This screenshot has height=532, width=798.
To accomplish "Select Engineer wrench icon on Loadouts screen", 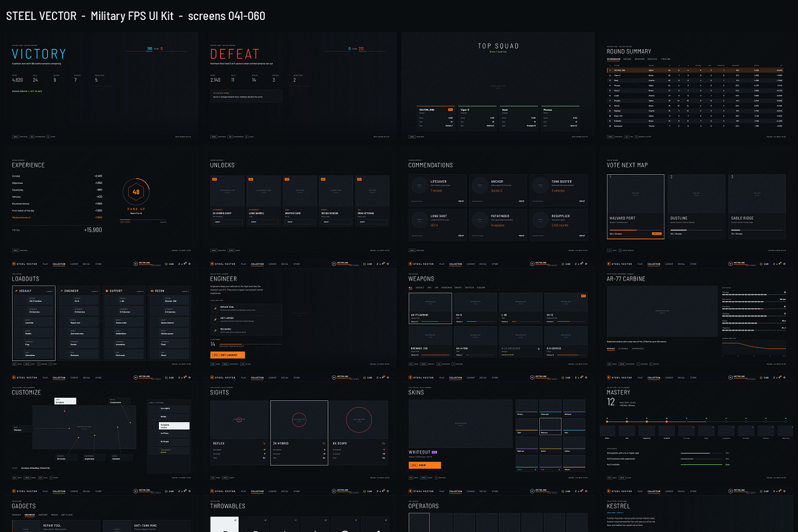I will click(61, 291).
